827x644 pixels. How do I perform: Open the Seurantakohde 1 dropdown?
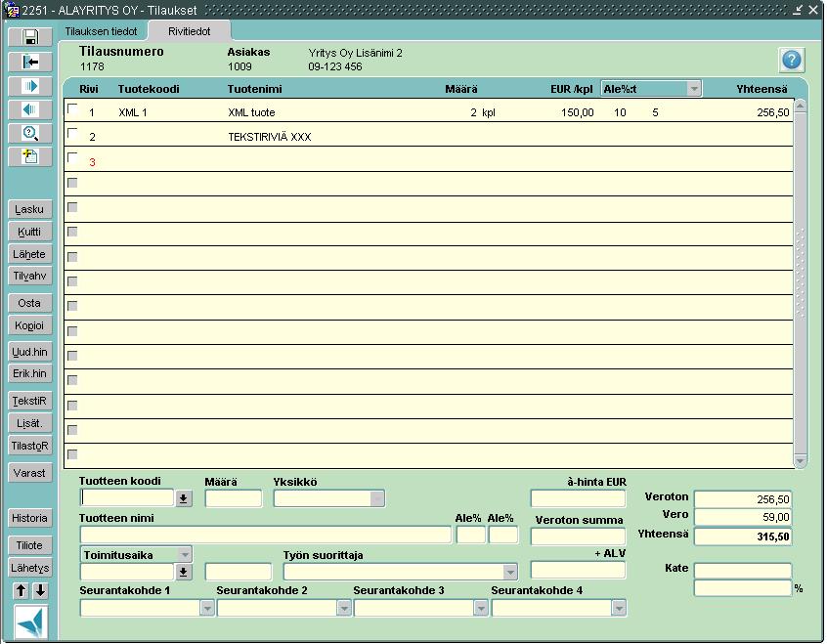point(207,608)
